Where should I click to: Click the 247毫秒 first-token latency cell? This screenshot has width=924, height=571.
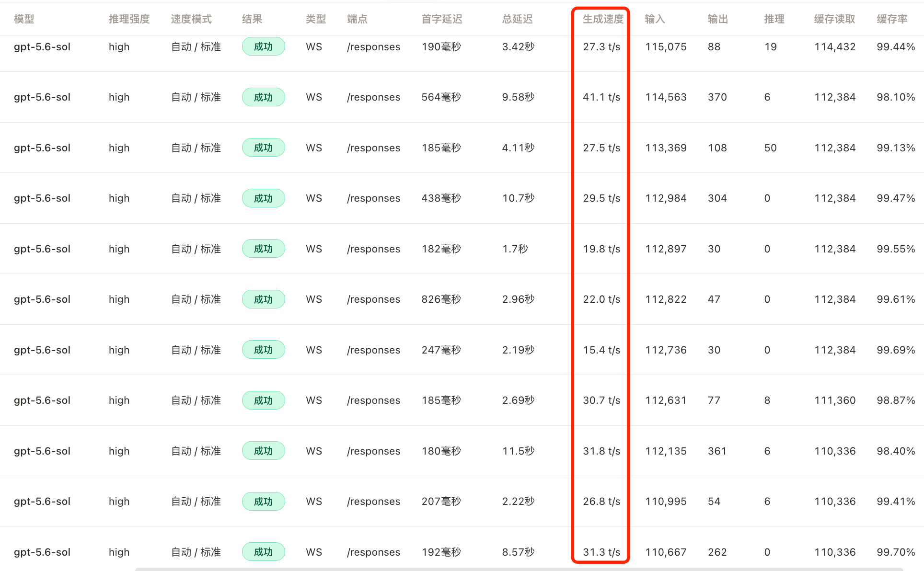441,350
